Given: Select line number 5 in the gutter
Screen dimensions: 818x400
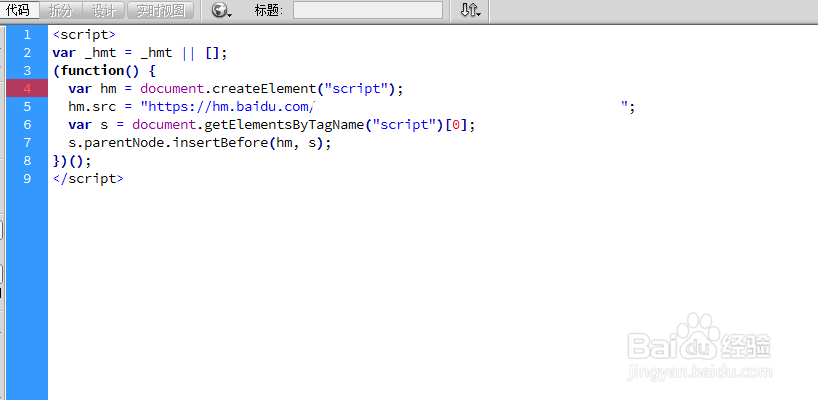Looking at the screenshot, I should (x=27, y=106).
